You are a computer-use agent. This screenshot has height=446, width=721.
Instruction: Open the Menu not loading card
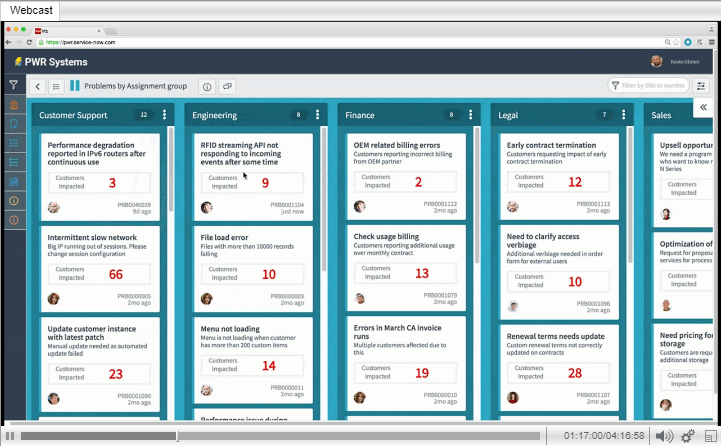point(253,360)
